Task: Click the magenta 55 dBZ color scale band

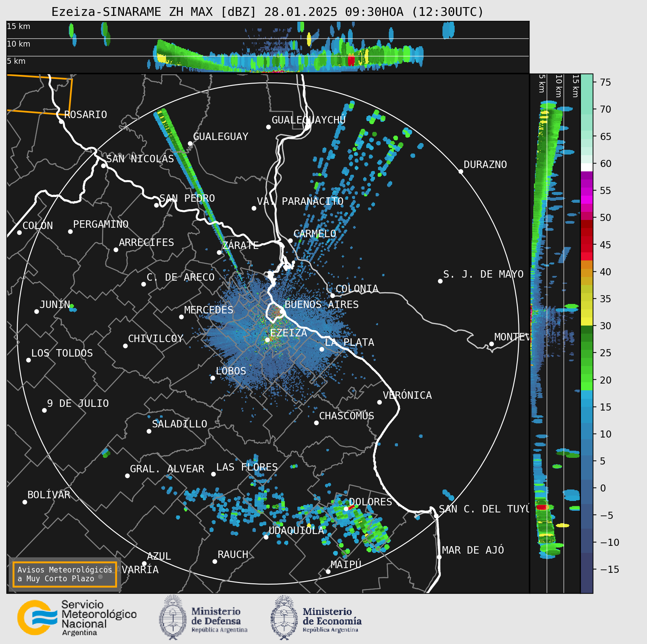Action: [587, 192]
